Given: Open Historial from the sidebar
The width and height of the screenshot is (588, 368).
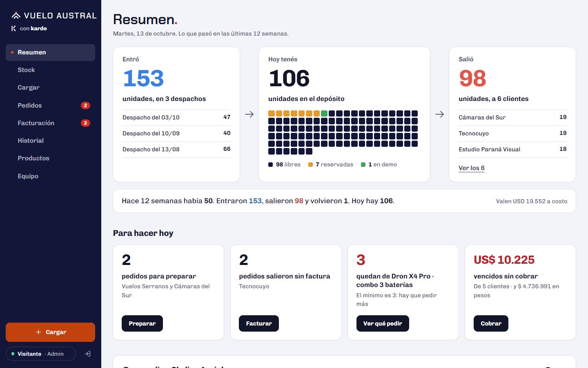Looking at the screenshot, I should 50,141.
